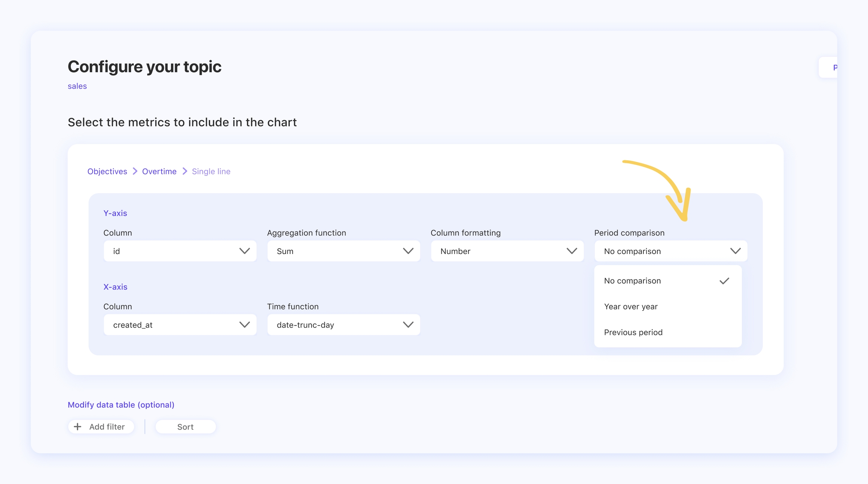The image size is (868, 484).
Task: Click the chevron arrow in Period comparison dropdown
Action: coord(735,251)
